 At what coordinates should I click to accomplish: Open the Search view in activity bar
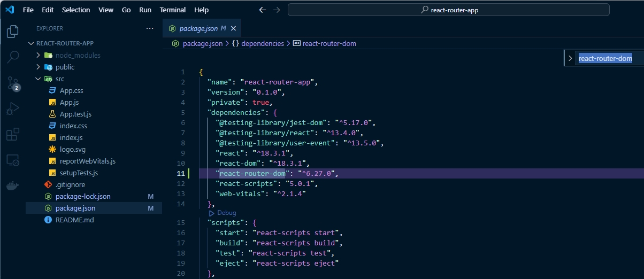point(13,57)
